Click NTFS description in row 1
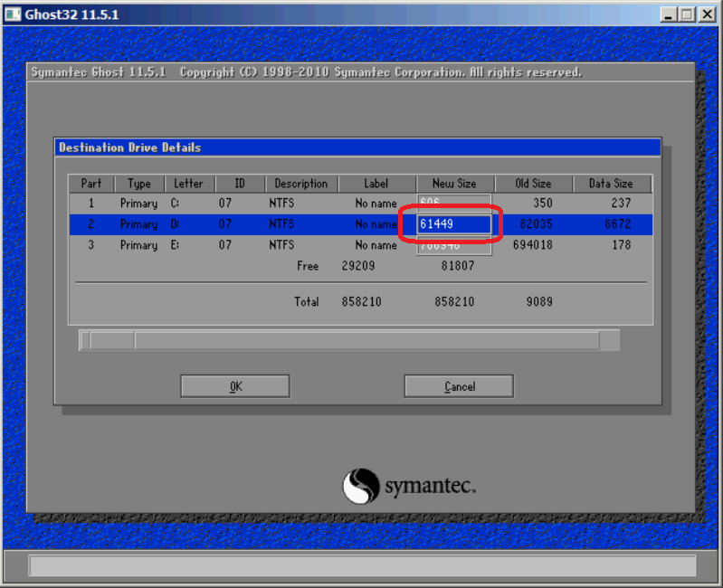 [281, 204]
